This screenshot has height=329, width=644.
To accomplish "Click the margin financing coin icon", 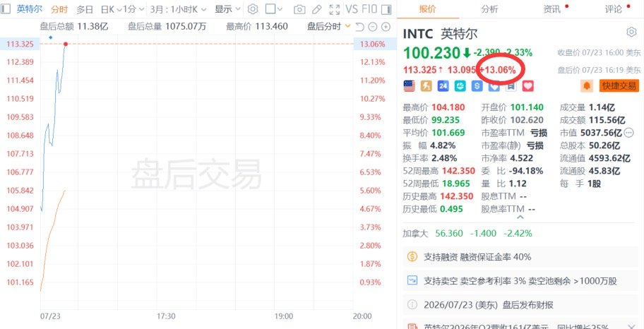I will 412,257.
